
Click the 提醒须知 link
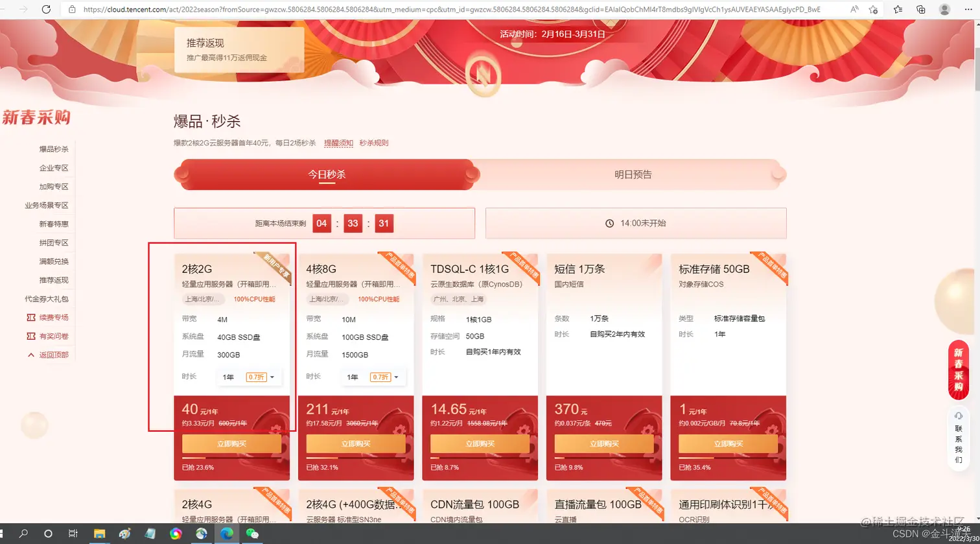click(338, 143)
